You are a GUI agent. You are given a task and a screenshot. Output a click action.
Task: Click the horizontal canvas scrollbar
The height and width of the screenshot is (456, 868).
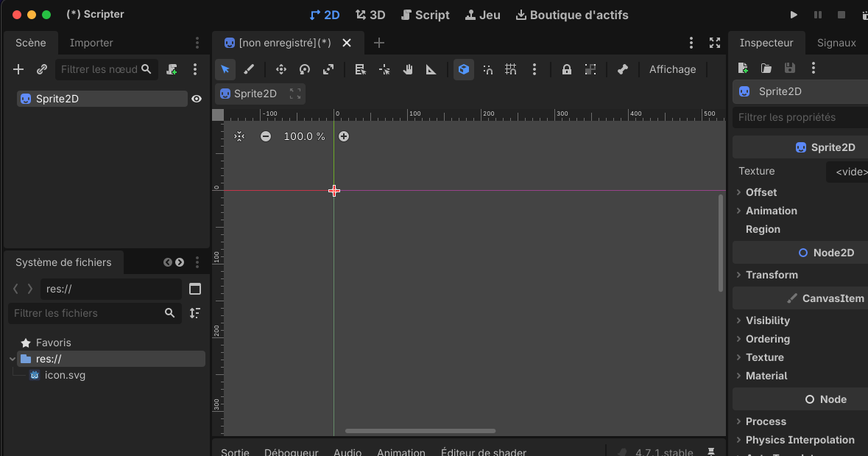coord(420,430)
